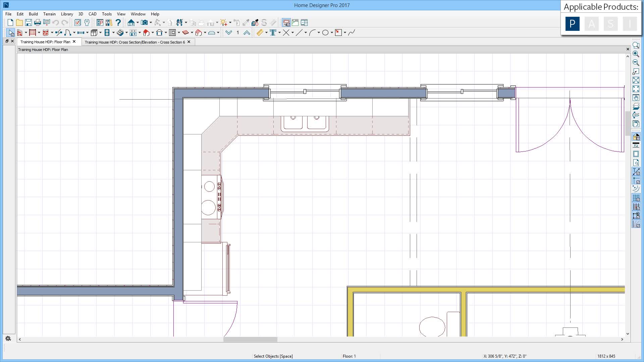This screenshot has width=644, height=362.
Task: Open the CAD menu
Action: point(93,14)
